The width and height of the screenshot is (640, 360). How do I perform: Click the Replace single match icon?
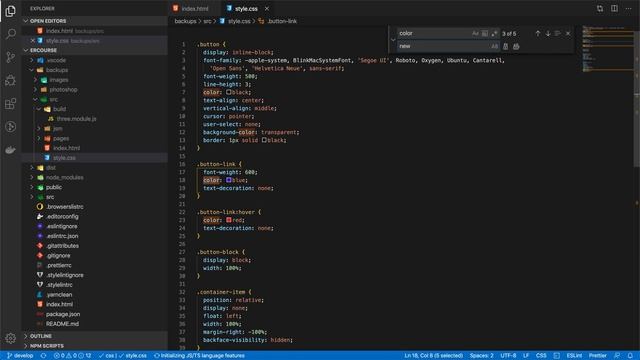[506, 46]
